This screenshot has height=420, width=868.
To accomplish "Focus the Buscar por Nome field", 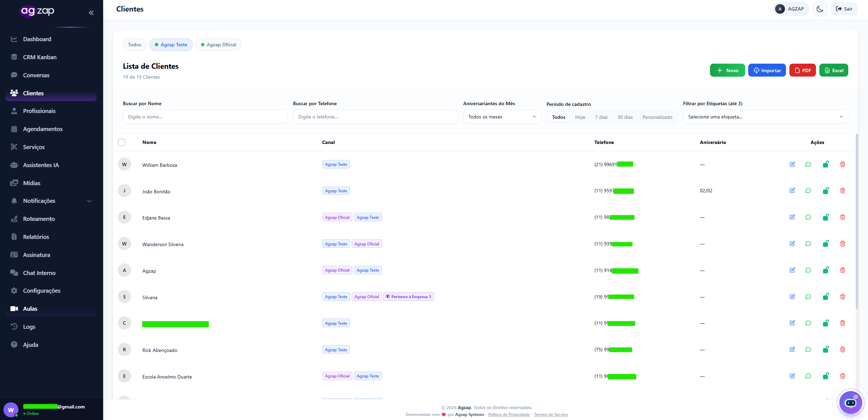I will point(205,117).
